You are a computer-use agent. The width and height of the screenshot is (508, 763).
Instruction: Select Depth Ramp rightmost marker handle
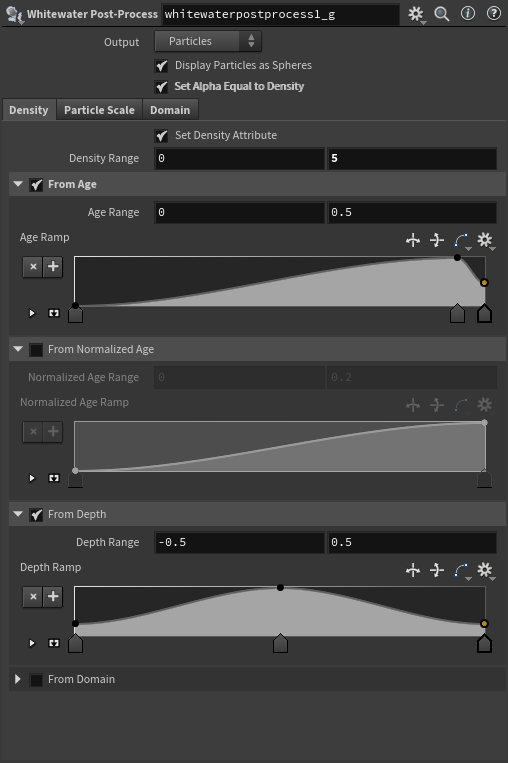[x=484, y=644]
